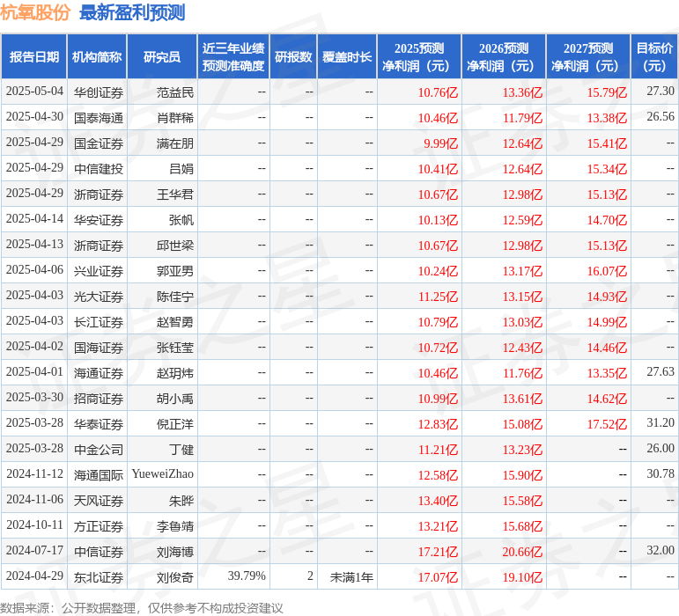The height and width of the screenshot is (616, 679).
Task: Select researcher YueweiZhao
Action: click(162, 473)
